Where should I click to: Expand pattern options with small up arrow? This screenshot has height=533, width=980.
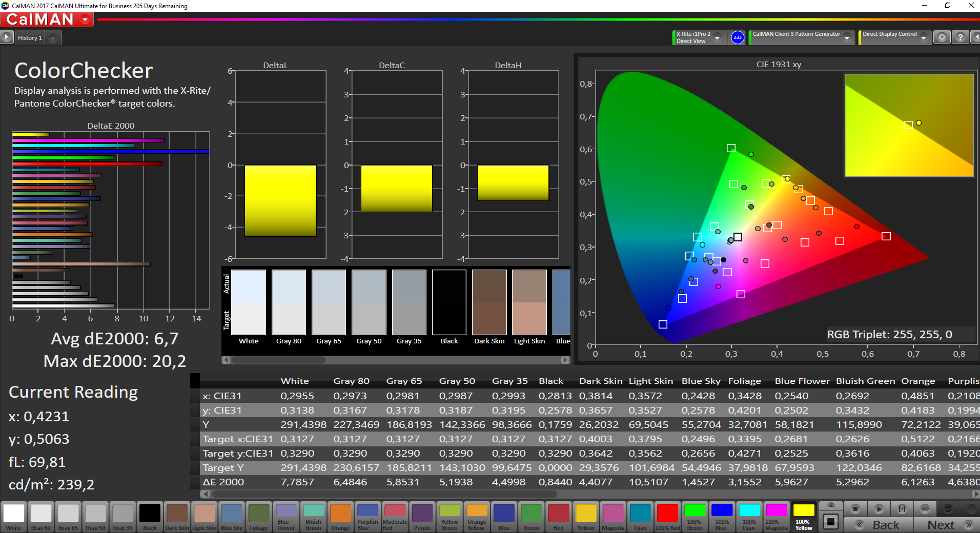[831, 505]
